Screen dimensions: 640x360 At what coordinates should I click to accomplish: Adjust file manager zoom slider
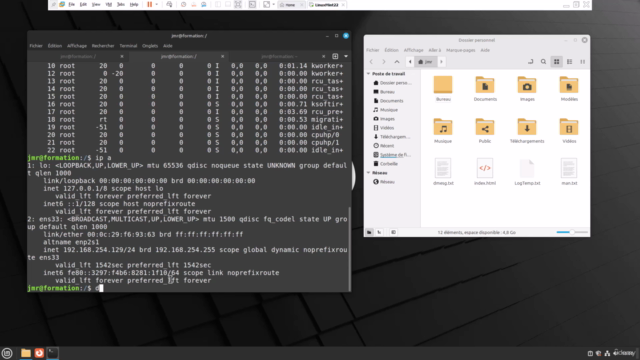tap(572, 232)
